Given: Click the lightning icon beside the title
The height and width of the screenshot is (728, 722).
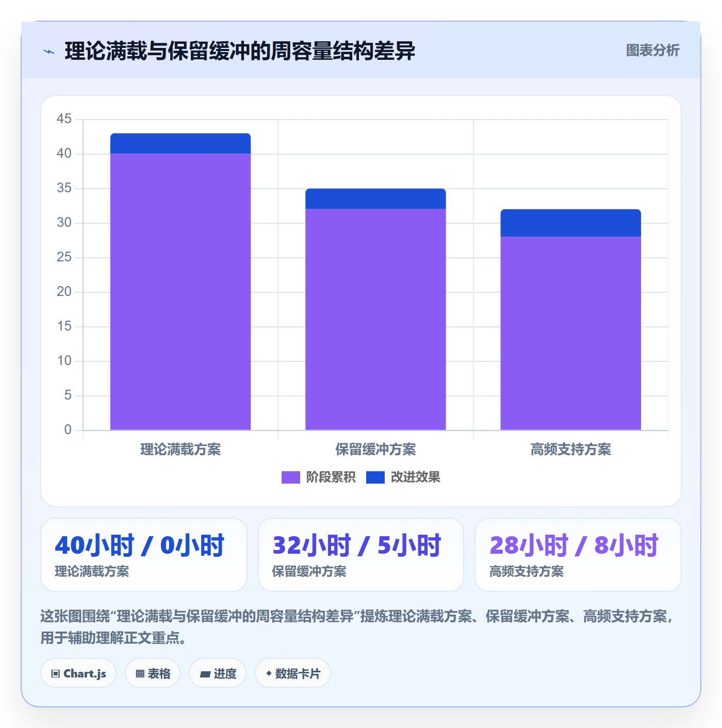Looking at the screenshot, I should [49, 52].
